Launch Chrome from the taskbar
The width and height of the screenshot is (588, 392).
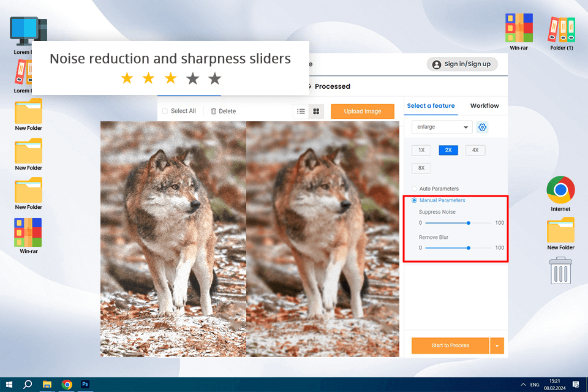pyautogui.click(x=67, y=385)
